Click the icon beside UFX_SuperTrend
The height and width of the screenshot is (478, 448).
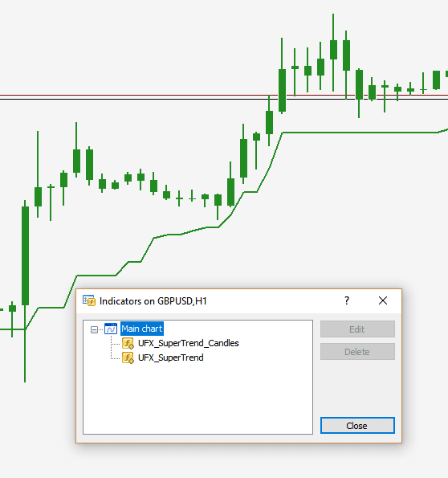[128, 357]
